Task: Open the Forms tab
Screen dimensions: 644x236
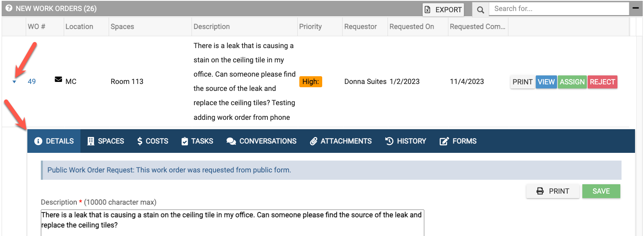Action: (x=458, y=141)
